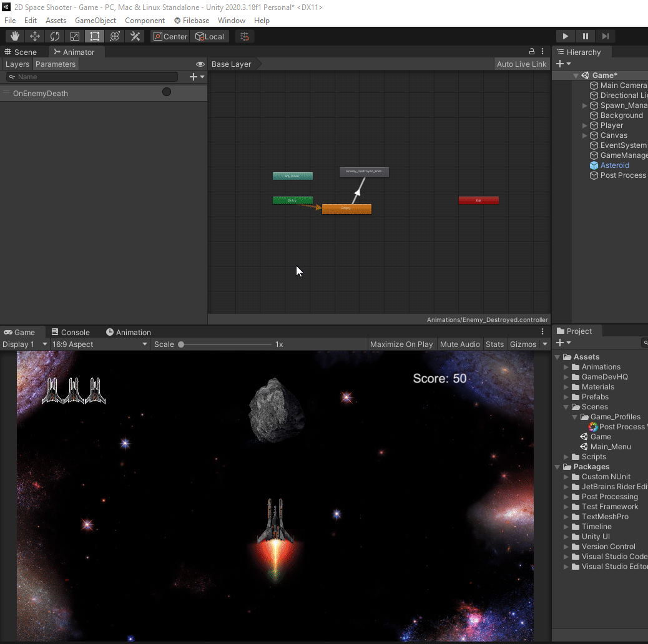Open the Display 1 dropdown
This screenshot has height=644, width=648.
pyautogui.click(x=25, y=344)
